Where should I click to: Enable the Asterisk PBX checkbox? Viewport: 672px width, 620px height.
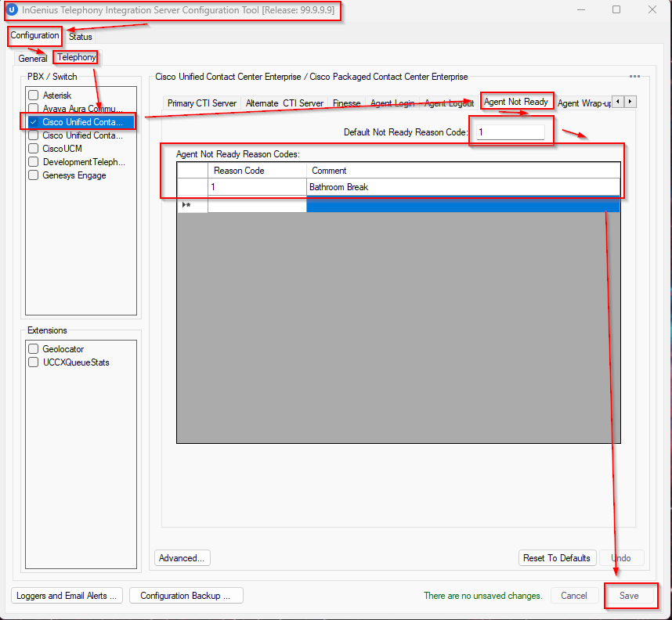pyautogui.click(x=34, y=96)
